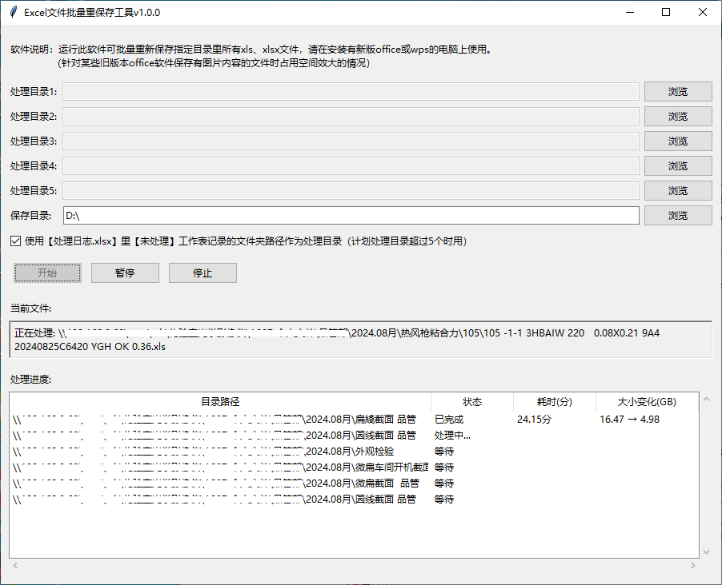The width and height of the screenshot is (722, 586).
Task: Focus the 处理目录1 input field
Action: coord(351,92)
